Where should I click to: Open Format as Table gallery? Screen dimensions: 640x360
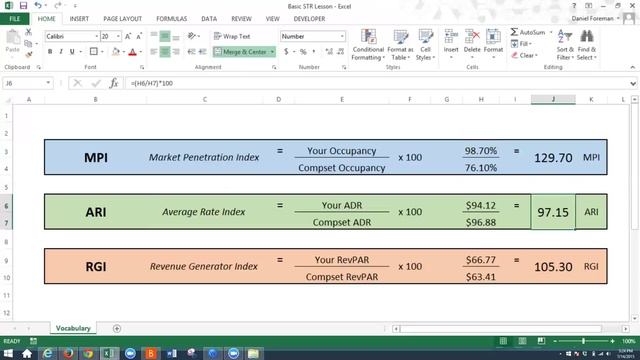tap(400, 45)
